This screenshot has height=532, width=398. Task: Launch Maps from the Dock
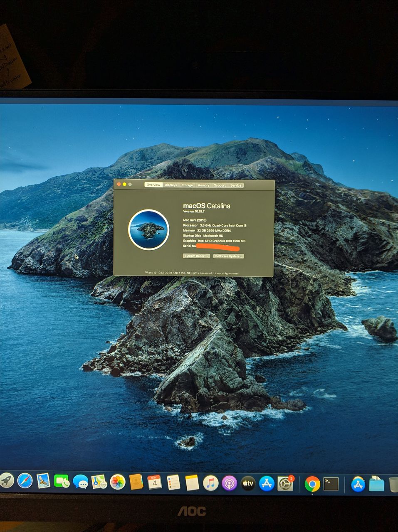(x=99, y=482)
